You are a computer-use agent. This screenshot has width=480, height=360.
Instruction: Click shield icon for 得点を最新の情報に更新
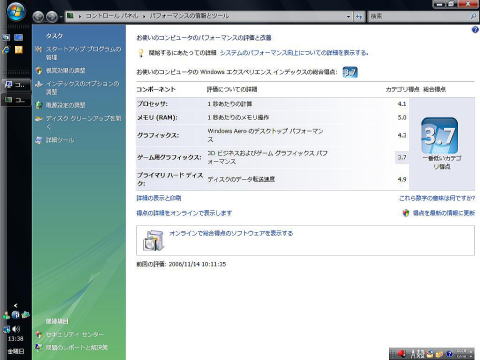click(406, 213)
